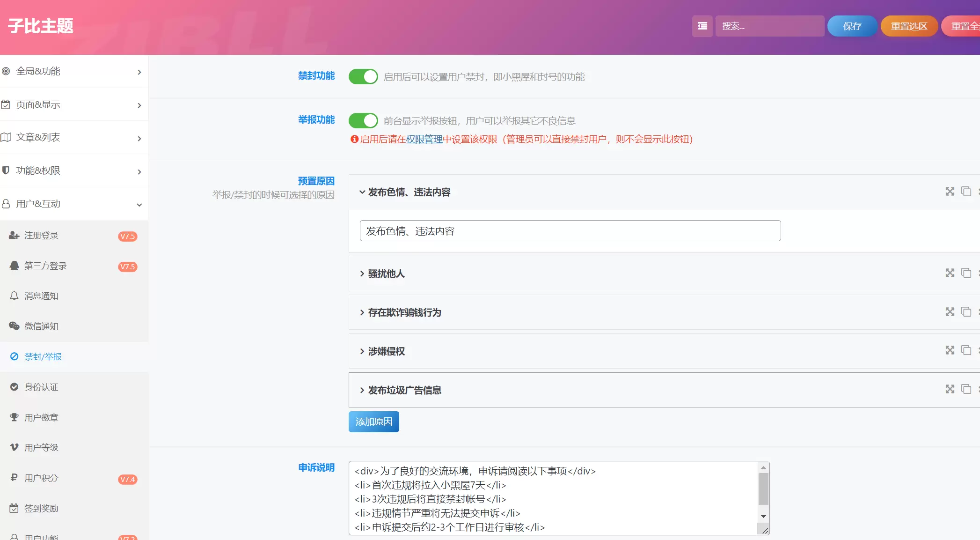Screen dimensions: 980x540
Task: Expand 页面&显示 sidebar arrow
Action: click(139, 105)
